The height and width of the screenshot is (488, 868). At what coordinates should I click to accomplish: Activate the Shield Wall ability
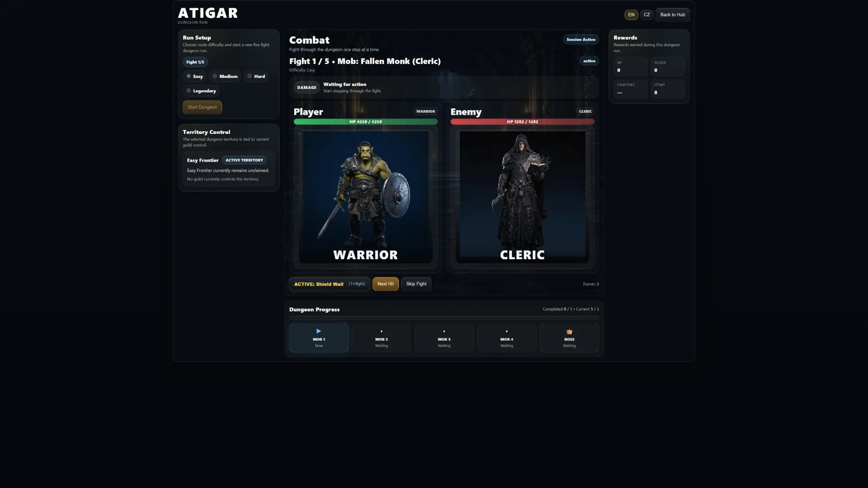click(329, 284)
